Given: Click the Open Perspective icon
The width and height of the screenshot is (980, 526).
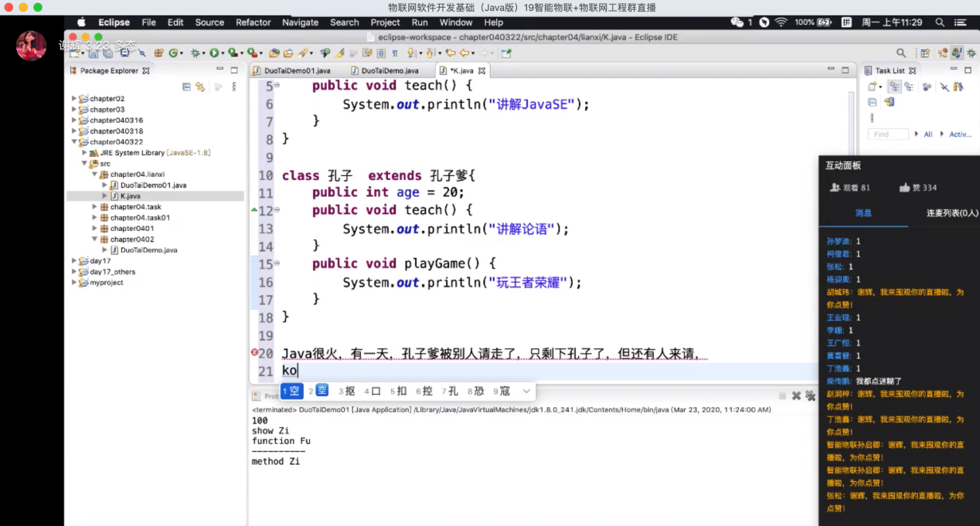Looking at the screenshot, I should 925,53.
